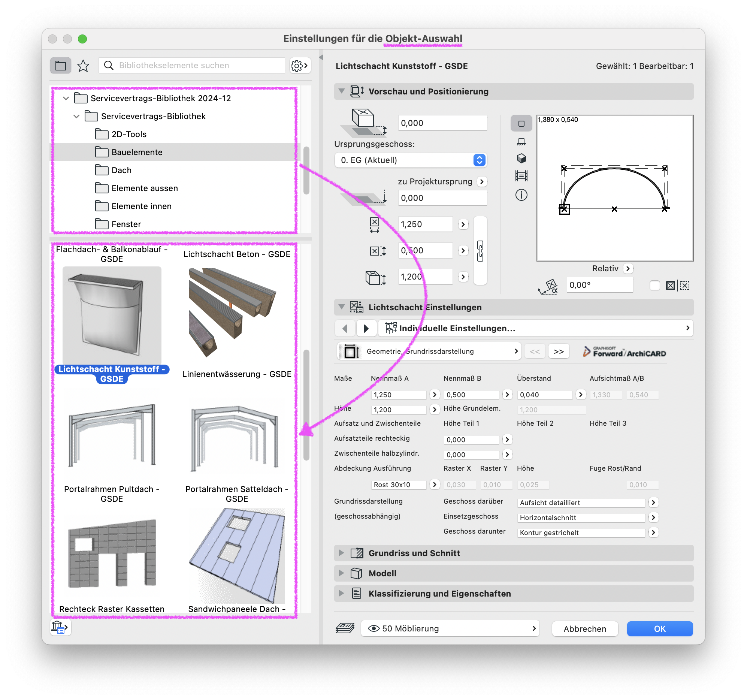Open 50 Möblierung layer dropdown
The height and width of the screenshot is (700, 747).
(x=450, y=628)
